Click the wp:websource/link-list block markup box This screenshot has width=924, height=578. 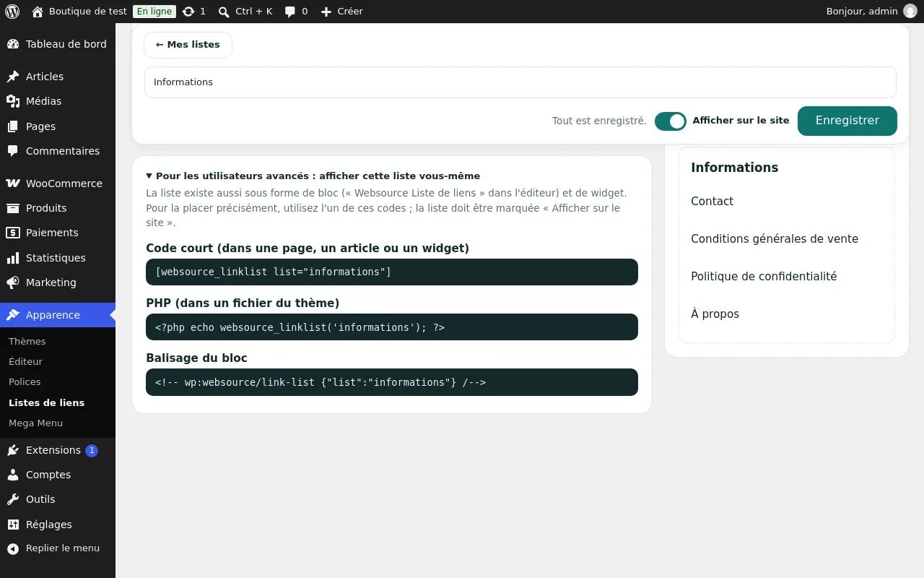[392, 382]
